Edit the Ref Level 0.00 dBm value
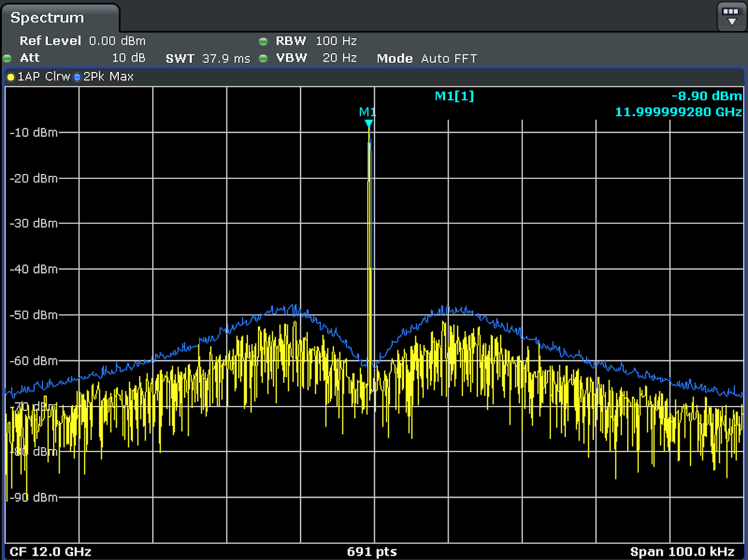Image resolution: width=748 pixels, height=560 pixels. 82,41
